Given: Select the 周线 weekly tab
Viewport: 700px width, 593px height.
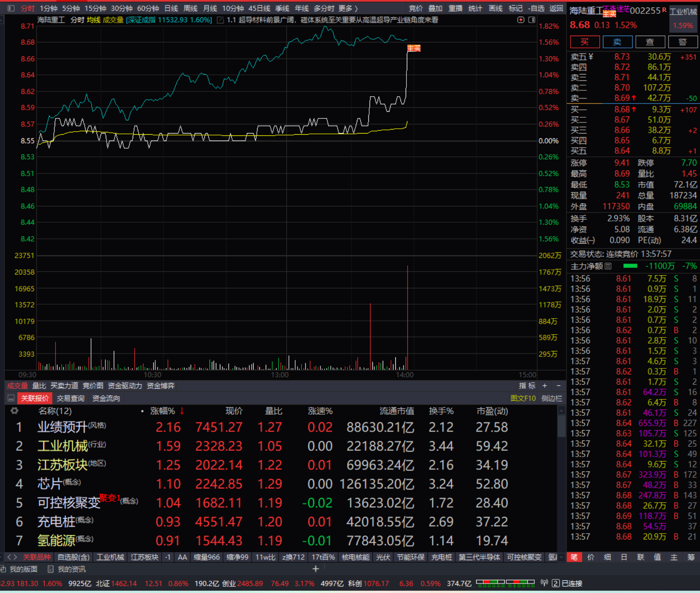Looking at the screenshot, I should tap(191, 8).
